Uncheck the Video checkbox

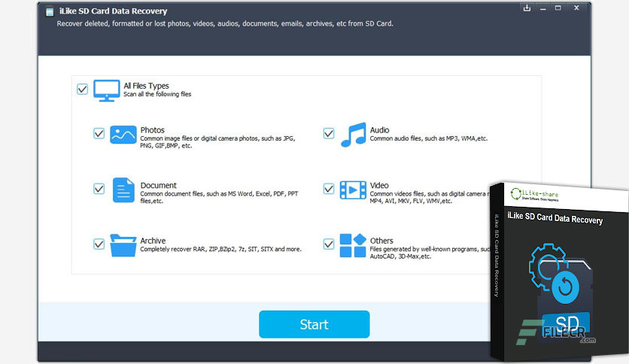pyautogui.click(x=329, y=189)
